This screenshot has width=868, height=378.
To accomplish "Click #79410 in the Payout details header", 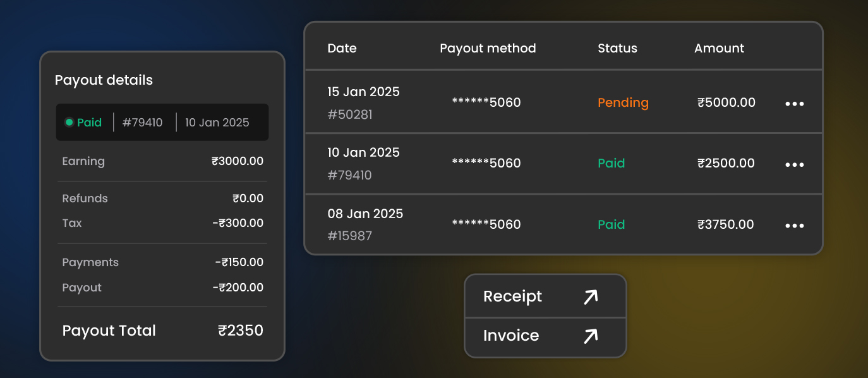I will (142, 123).
